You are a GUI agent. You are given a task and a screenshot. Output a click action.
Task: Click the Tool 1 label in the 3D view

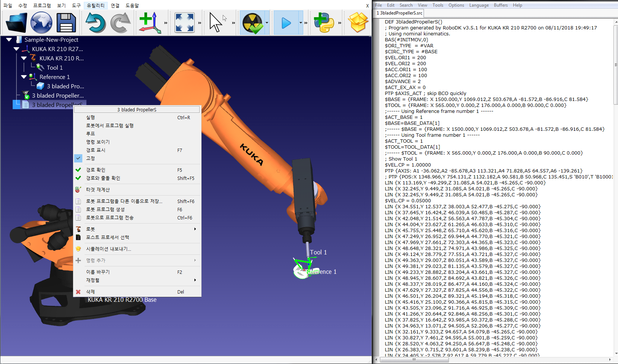coord(318,252)
